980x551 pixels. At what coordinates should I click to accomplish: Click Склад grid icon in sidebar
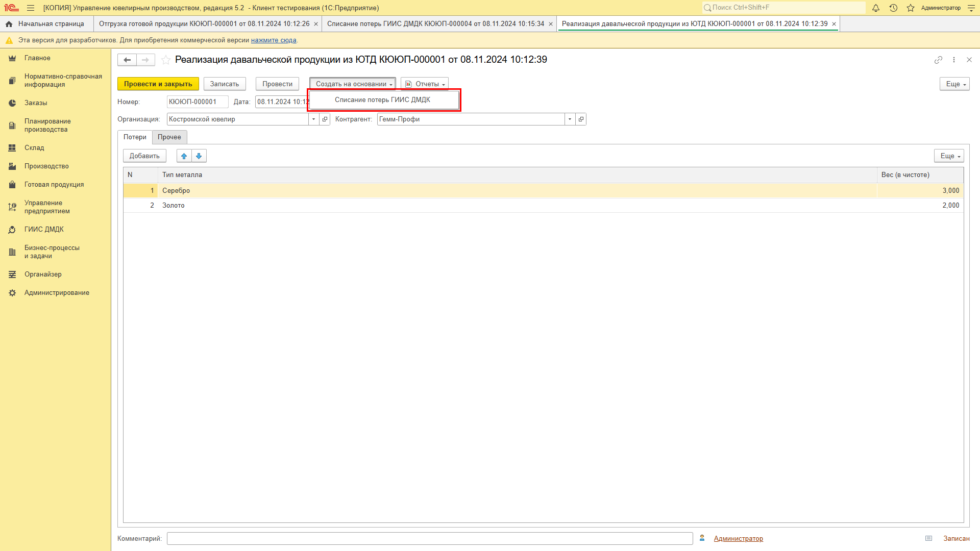coord(12,148)
